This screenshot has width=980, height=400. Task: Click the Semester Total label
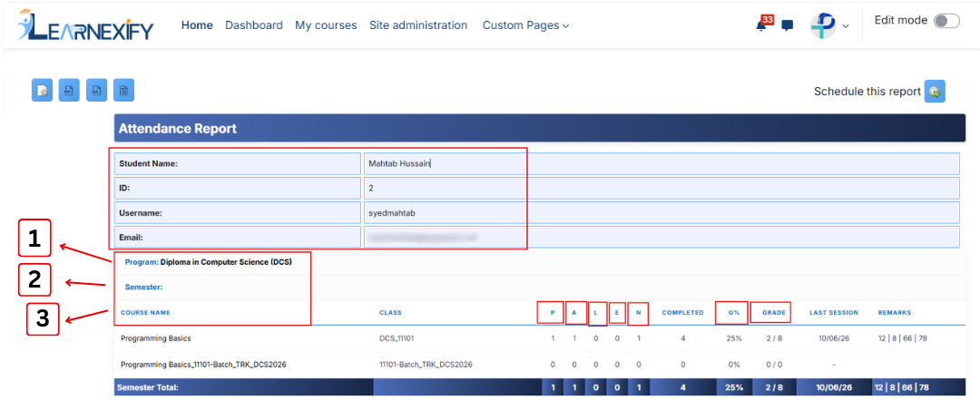(x=148, y=388)
